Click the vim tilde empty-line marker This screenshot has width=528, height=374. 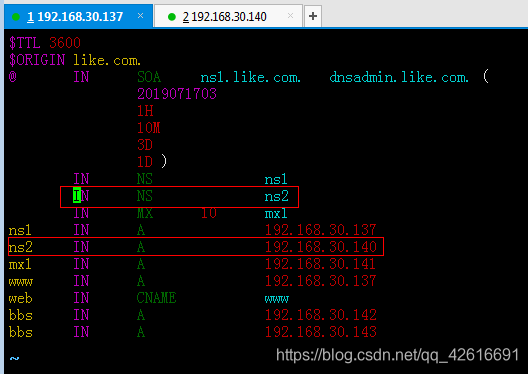tap(14, 358)
